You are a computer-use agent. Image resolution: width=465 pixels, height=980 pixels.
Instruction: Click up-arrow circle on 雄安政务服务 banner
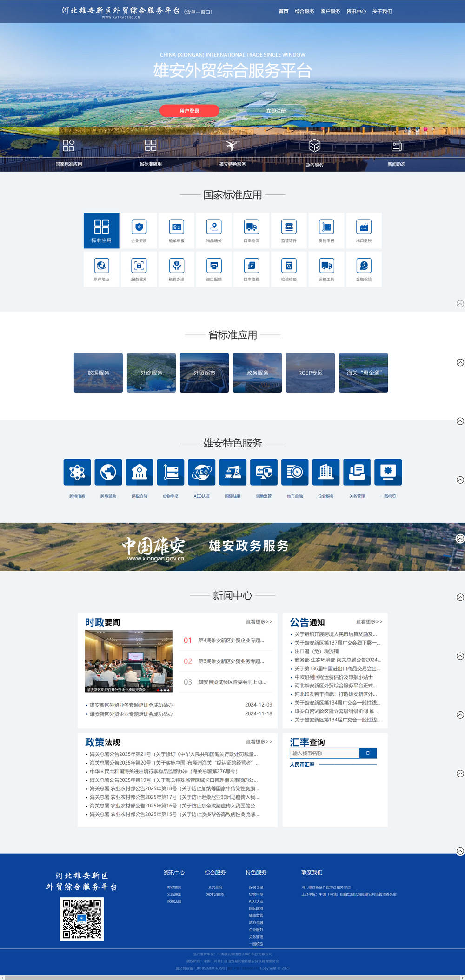[460, 539]
